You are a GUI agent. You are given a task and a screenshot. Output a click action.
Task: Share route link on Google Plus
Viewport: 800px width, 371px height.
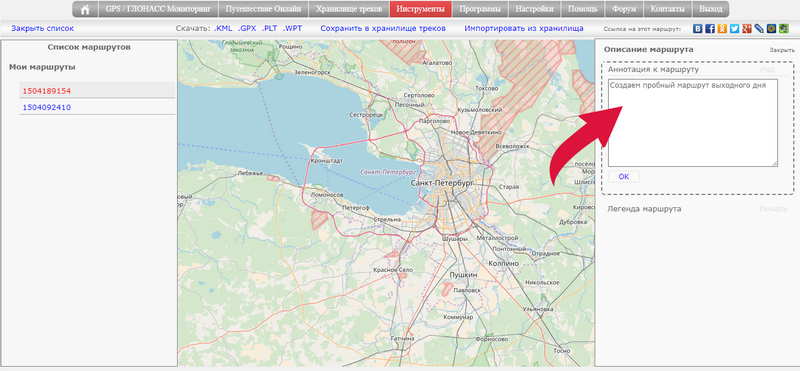point(747,29)
